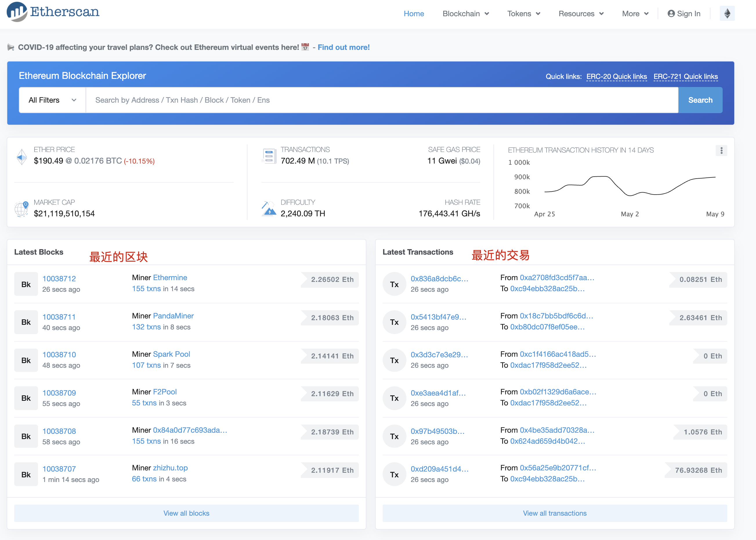This screenshot has width=756, height=540.
Task: Click the Bk icon for block 10038710
Action: 26,360
